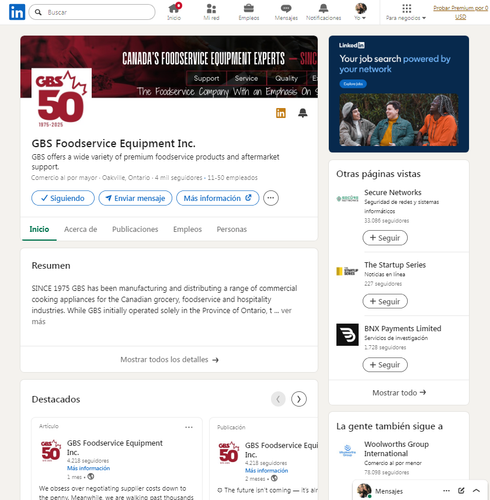Viewport: 490px width, 500px height.
Task: Open Notificaciones bell in the top bar
Action: (x=323, y=12)
